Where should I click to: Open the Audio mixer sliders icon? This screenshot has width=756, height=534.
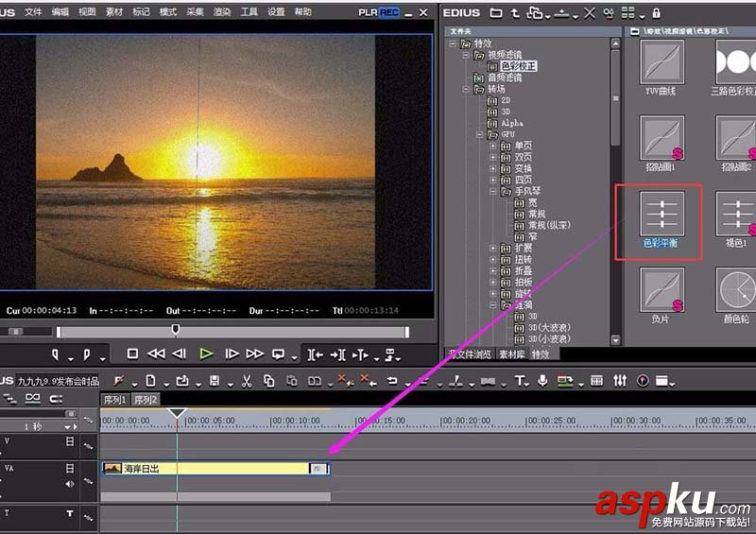tap(620, 381)
